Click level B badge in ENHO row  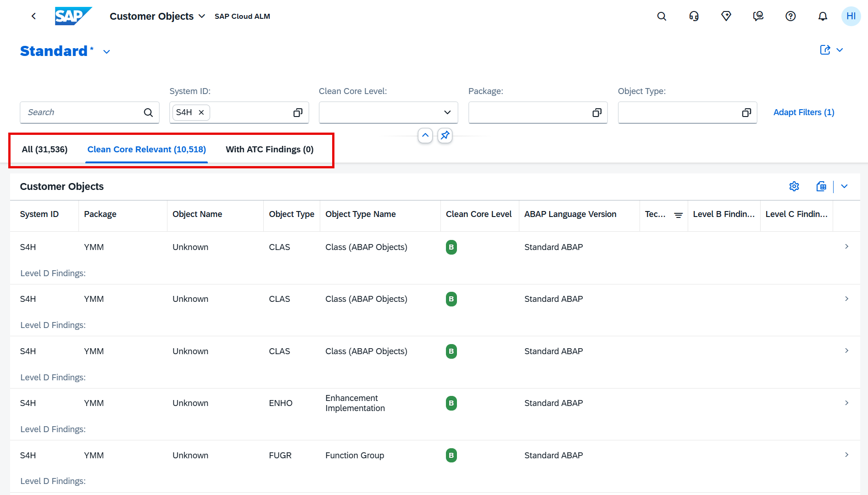[x=451, y=403]
